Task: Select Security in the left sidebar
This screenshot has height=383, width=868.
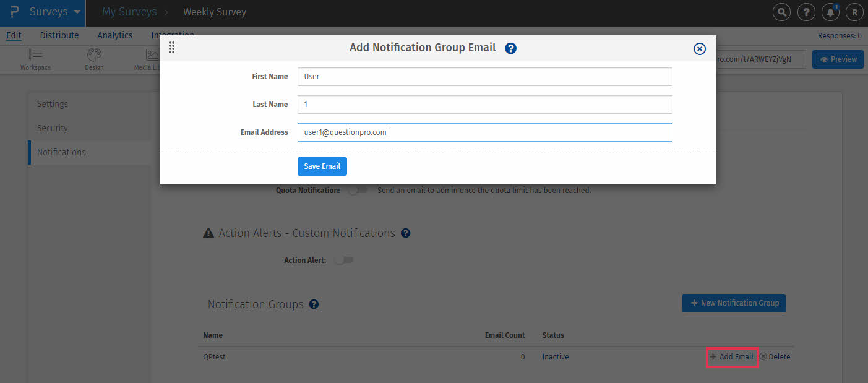Action: pyautogui.click(x=52, y=127)
